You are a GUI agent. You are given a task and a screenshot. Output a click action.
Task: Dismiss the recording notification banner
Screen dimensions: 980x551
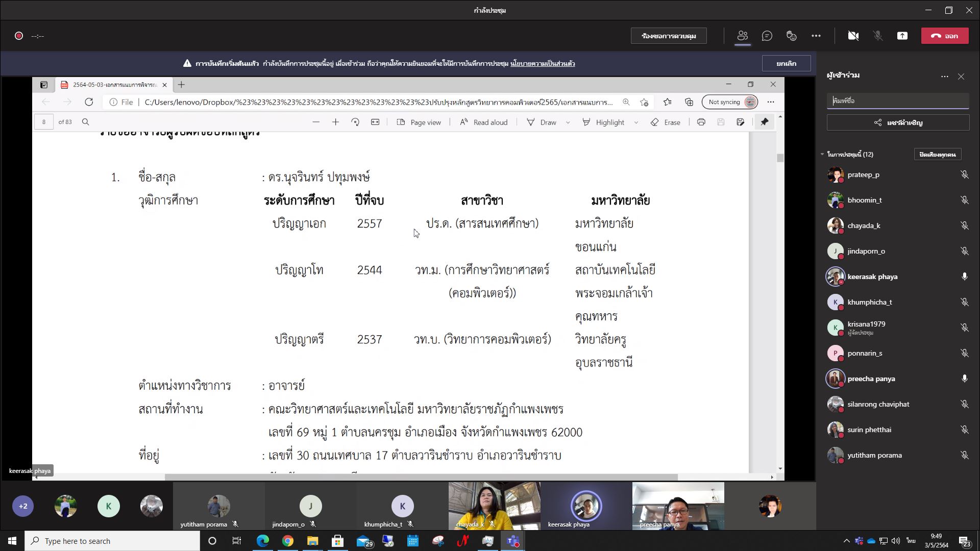786,63
